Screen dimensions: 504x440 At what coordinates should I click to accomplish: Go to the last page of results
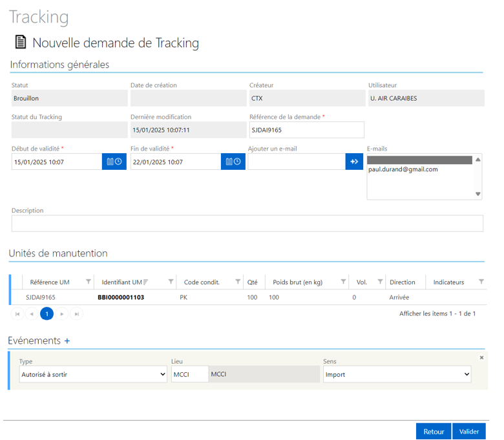(x=77, y=314)
